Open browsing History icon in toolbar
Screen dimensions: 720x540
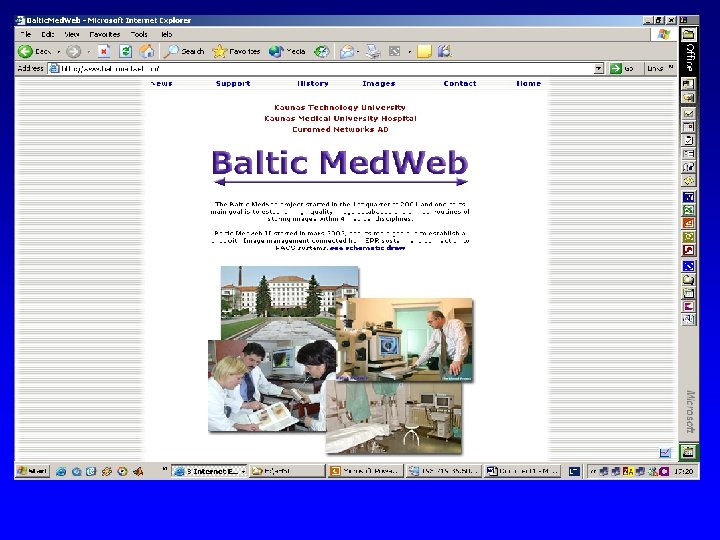pos(321,51)
